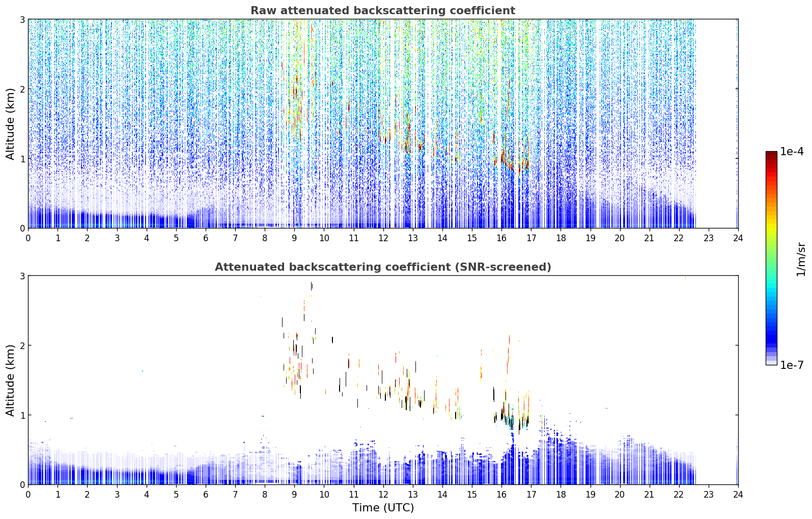The width and height of the screenshot is (812, 519).
Task: Click hour 12 tick on top plot
Action: point(383,238)
